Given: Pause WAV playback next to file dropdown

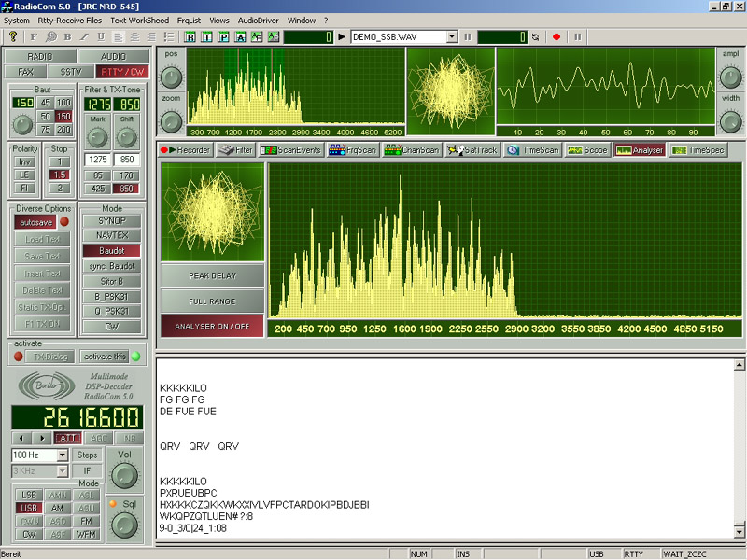Looking at the screenshot, I should tap(468, 36).
